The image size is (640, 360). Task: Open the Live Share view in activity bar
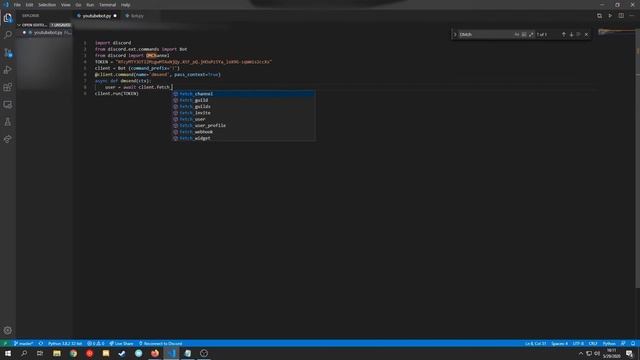[8, 139]
